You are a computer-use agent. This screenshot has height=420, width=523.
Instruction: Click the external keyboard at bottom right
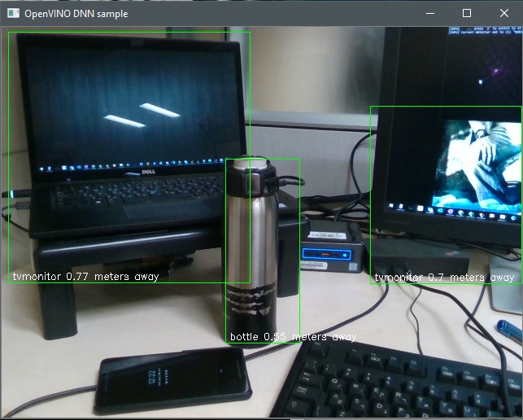click(x=407, y=383)
